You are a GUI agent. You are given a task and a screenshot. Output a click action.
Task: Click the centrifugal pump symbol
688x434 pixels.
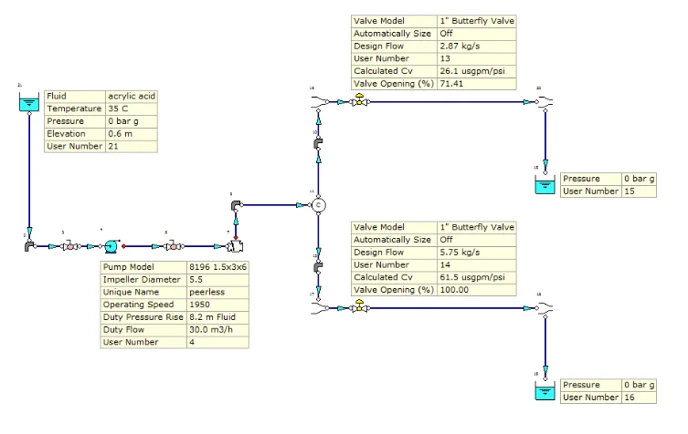pos(111,245)
